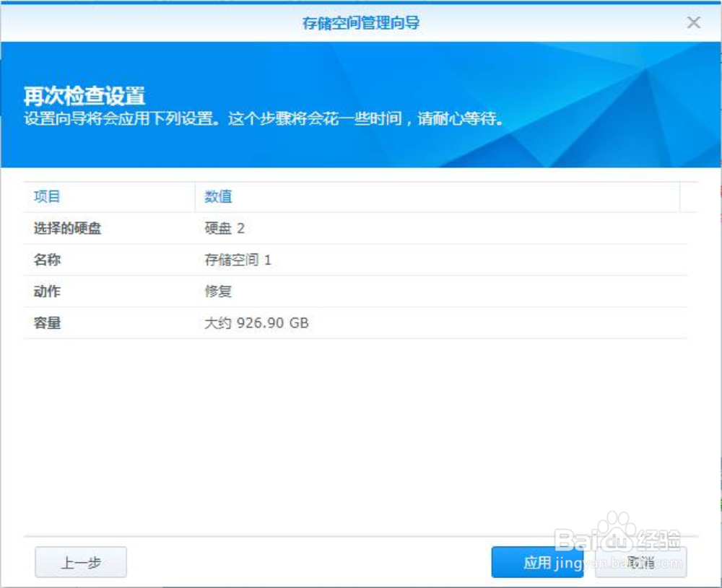Select the value 修复
Screen dimensions: 722x588
click(218, 291)
